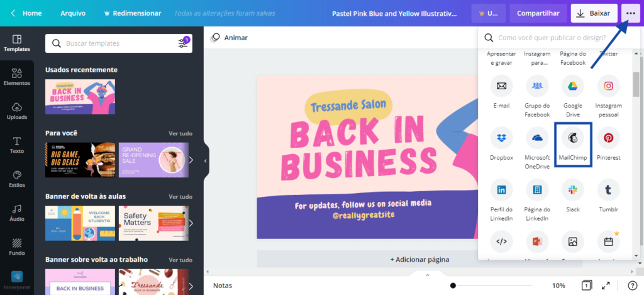This screenshot has width=644, height=295.
Task: Select the Instagram pessoal option
Action: pos(609,97)
